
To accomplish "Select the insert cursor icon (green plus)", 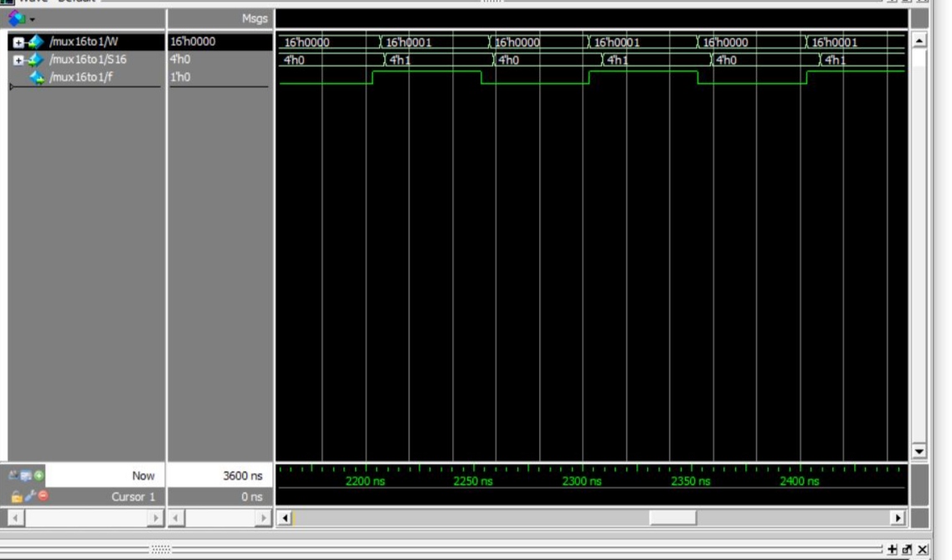I will click(x=38, y=475).
